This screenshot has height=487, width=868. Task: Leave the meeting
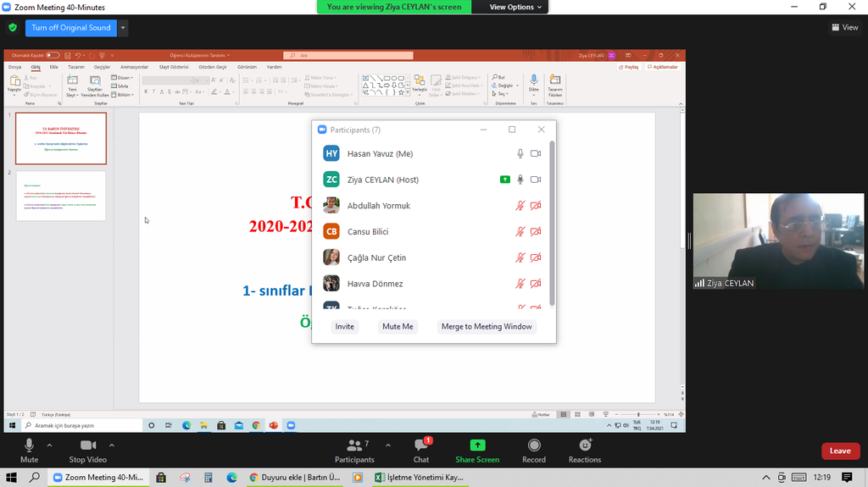839,451
